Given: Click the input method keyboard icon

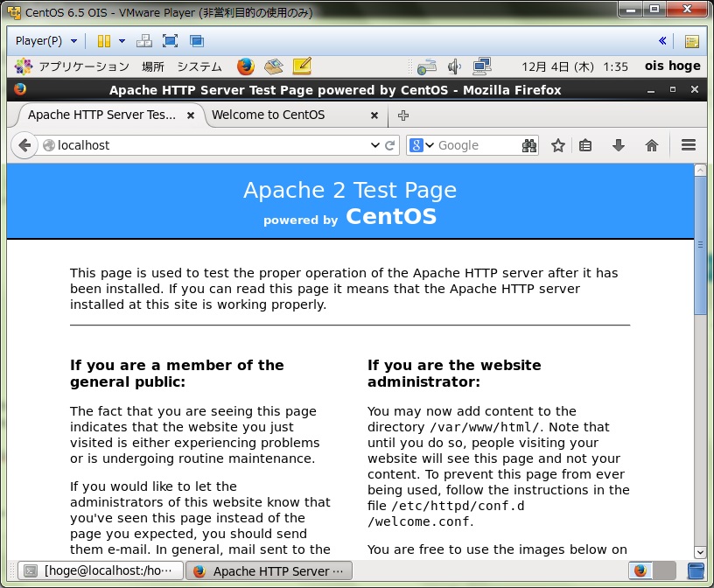Looking at the screenshot, I should point(427,67).
